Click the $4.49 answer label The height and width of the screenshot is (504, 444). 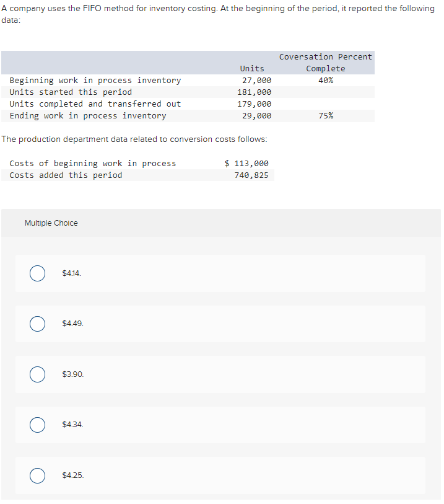coord(72,324)
